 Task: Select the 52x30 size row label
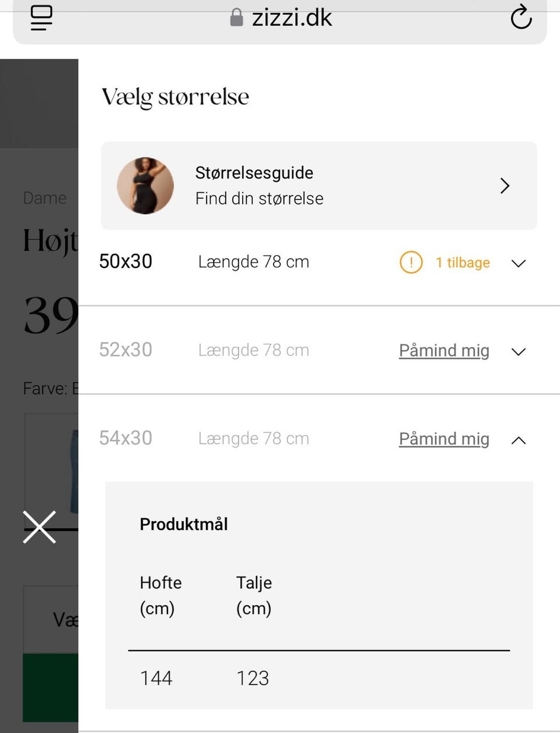[125, 350]
